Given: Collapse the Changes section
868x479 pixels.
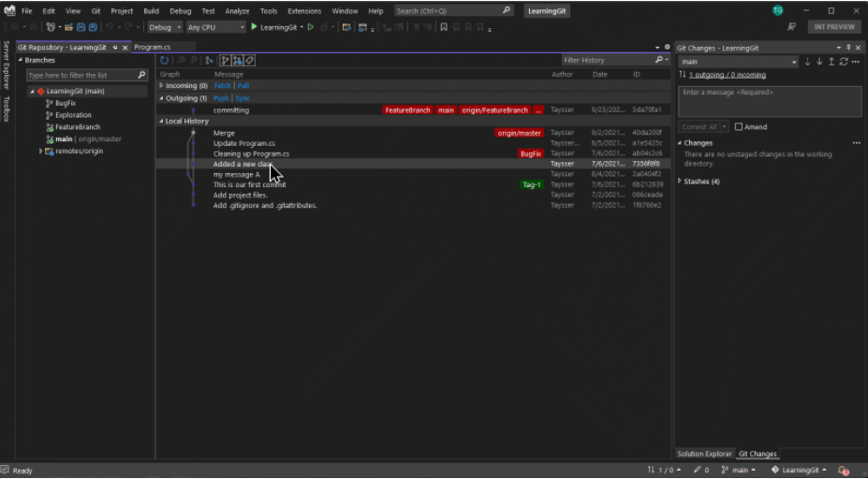Looking at the screenshot, I should (x=680, y=143).
